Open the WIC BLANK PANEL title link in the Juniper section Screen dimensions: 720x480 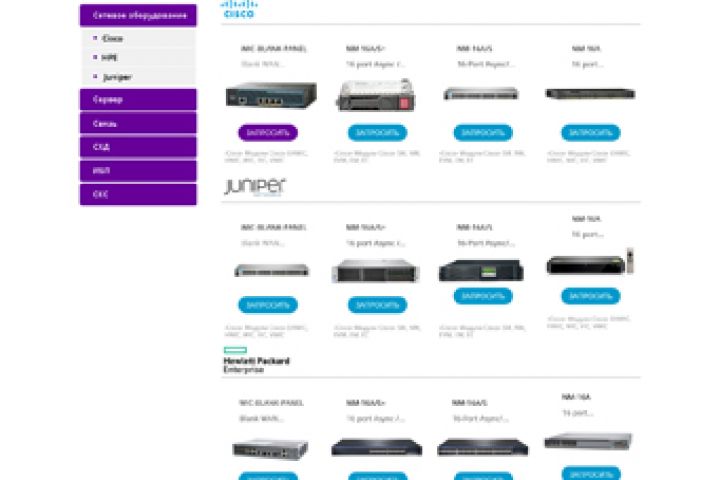pos(274,227)
